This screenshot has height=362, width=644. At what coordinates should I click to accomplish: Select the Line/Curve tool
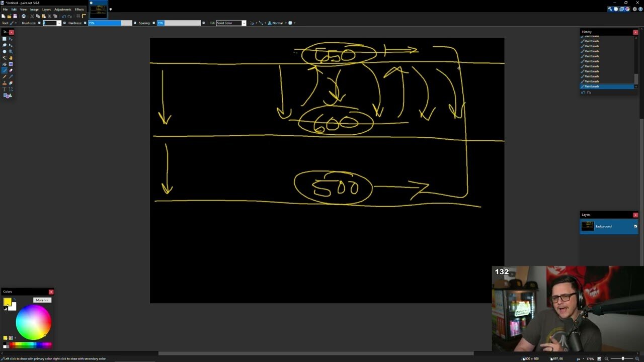11,89
